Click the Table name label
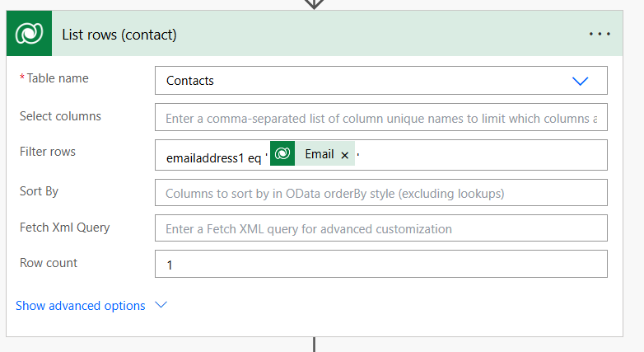644x352 pixels. 57,78
